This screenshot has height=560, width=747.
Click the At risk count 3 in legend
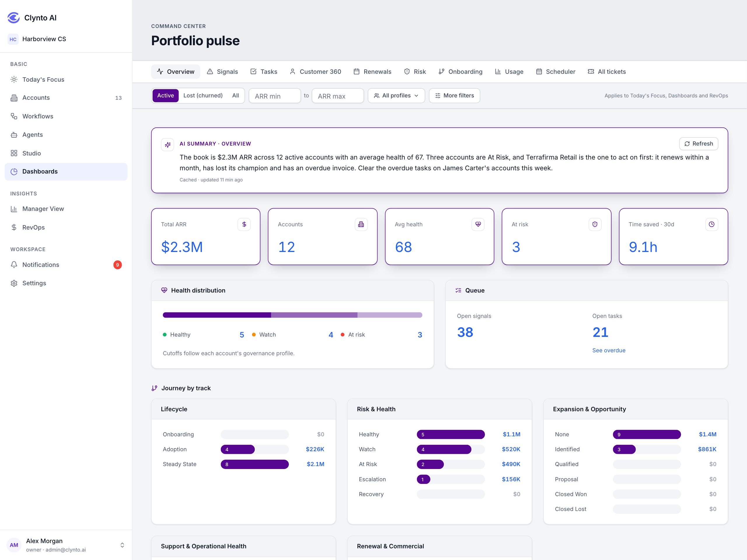(x=420, y=335)
